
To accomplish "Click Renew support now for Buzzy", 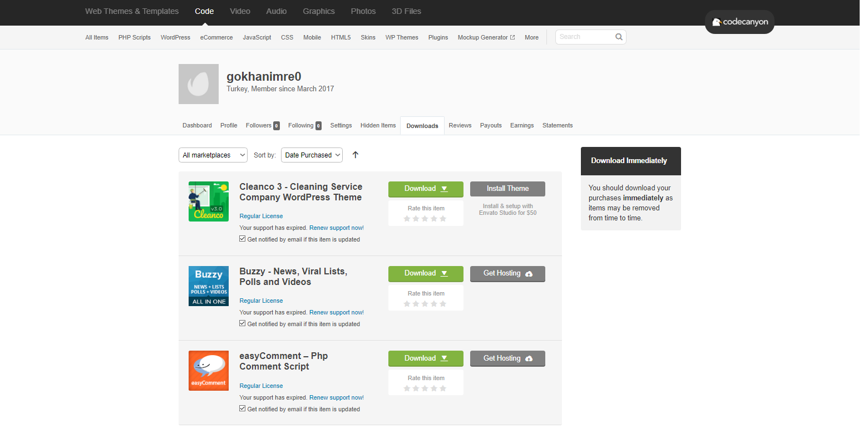I will pyautogui.click(x=337, y=312).
